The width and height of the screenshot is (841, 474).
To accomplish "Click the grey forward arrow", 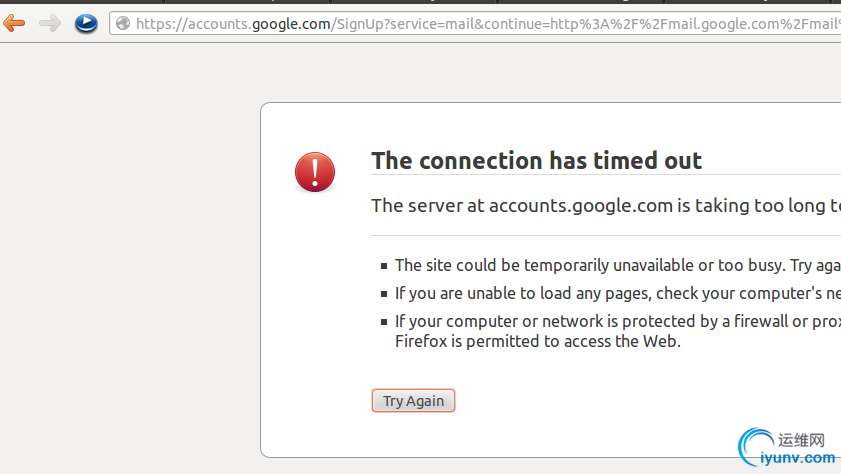I will 49,23.
